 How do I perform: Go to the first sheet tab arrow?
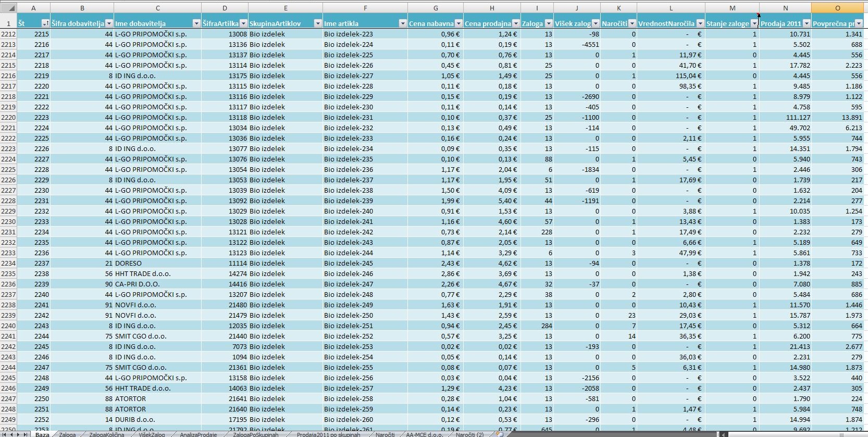point(4,434)
